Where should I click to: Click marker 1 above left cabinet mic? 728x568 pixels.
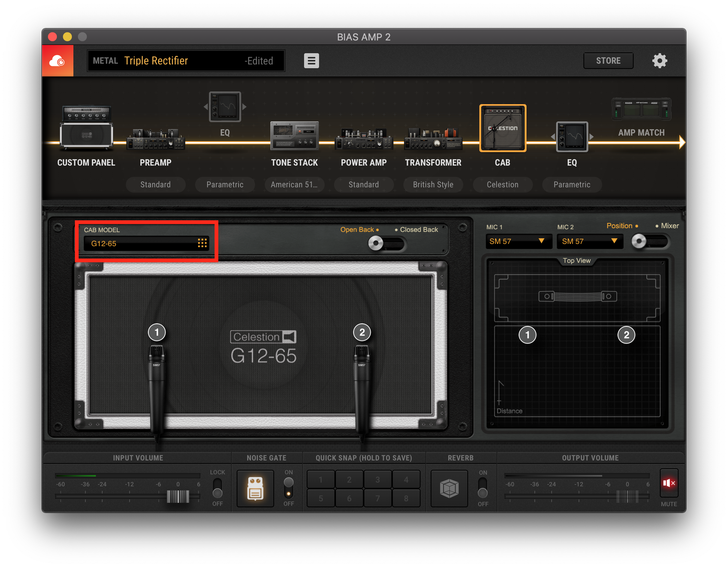[157, 332]
